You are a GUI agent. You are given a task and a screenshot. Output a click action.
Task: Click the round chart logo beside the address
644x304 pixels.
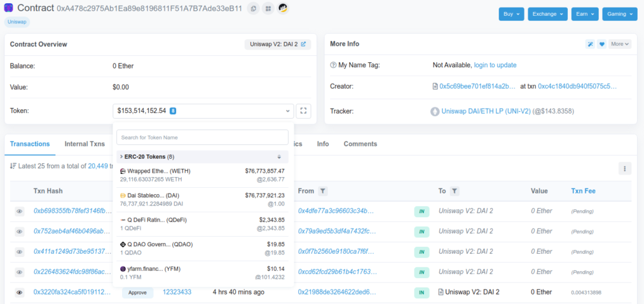point(284,9)
